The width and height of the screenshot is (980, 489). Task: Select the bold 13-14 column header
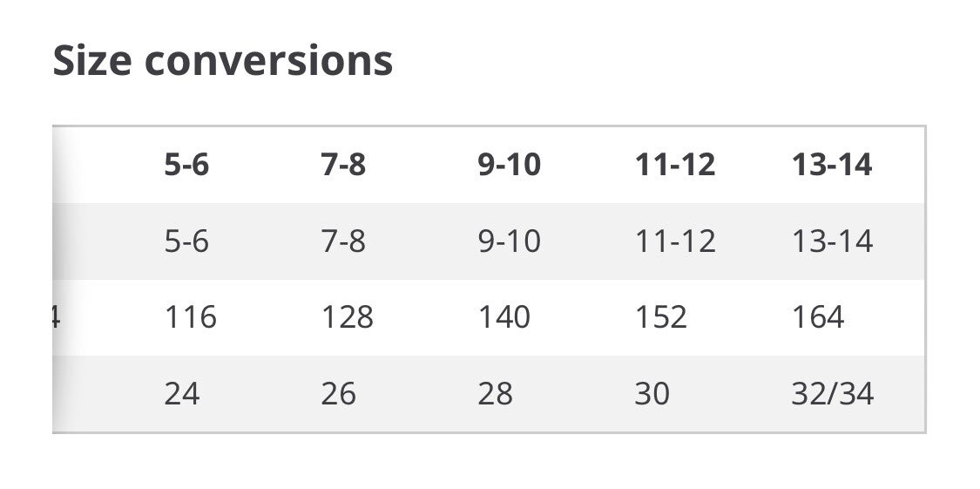tap(831, 164)
